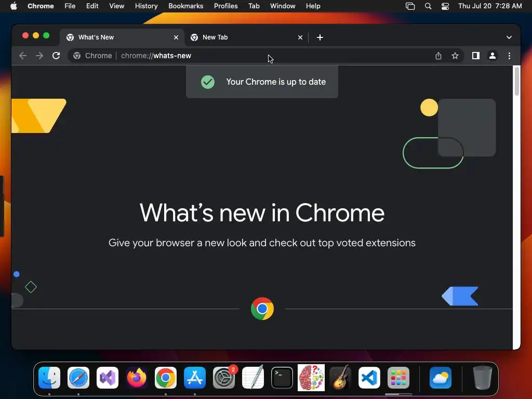Click Google Chrome in the Dock

pos(166,378)
